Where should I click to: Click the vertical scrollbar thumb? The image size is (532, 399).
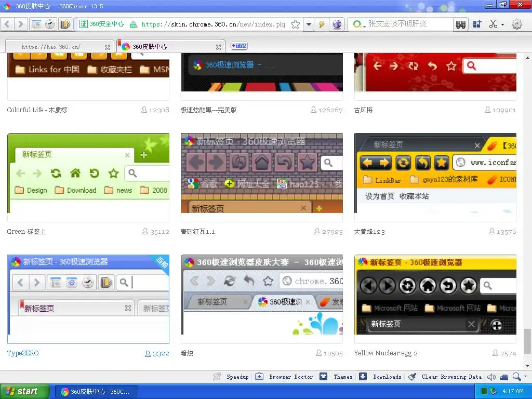[528, 341]
